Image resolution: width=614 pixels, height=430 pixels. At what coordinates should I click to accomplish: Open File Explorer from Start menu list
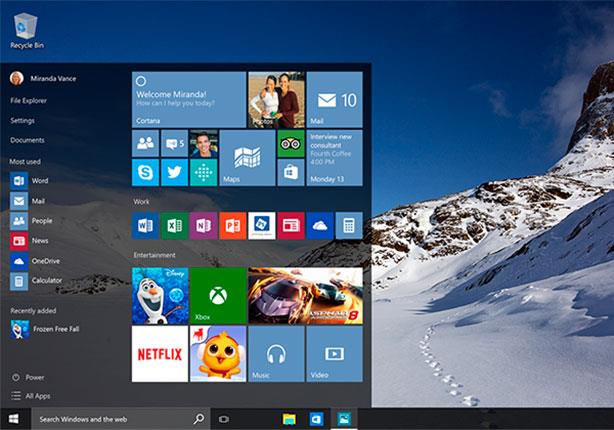(x=29, y=101)
